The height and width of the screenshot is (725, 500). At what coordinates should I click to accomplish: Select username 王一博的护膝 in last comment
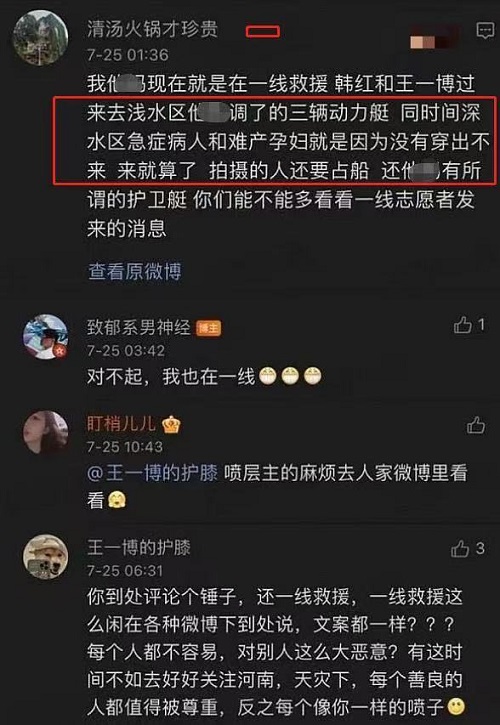tap(138, 547)
